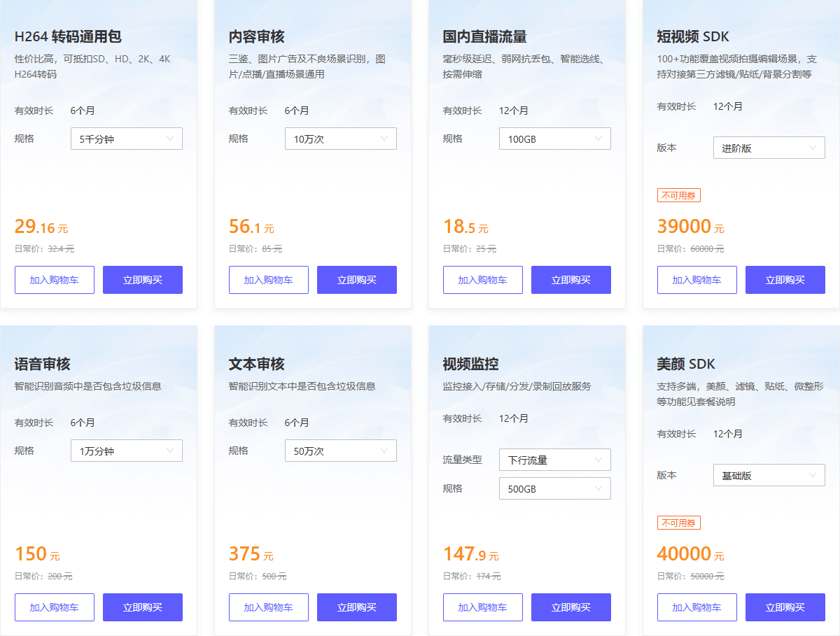Add 语音审核 to the shopping cart
This screenshot has height=636, width=840.
(54, 607)
